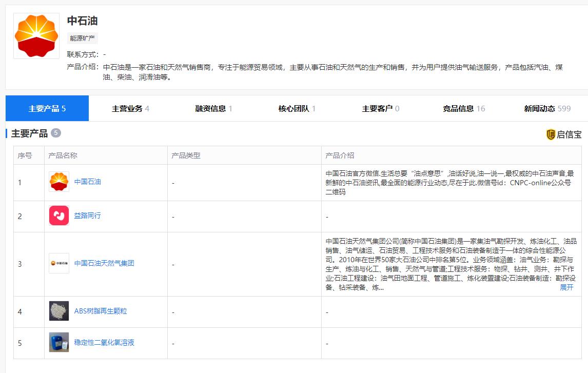Click the 中国石油 product logo in row 1
This screenshot has height=373, width=588.
click(59, 182)
